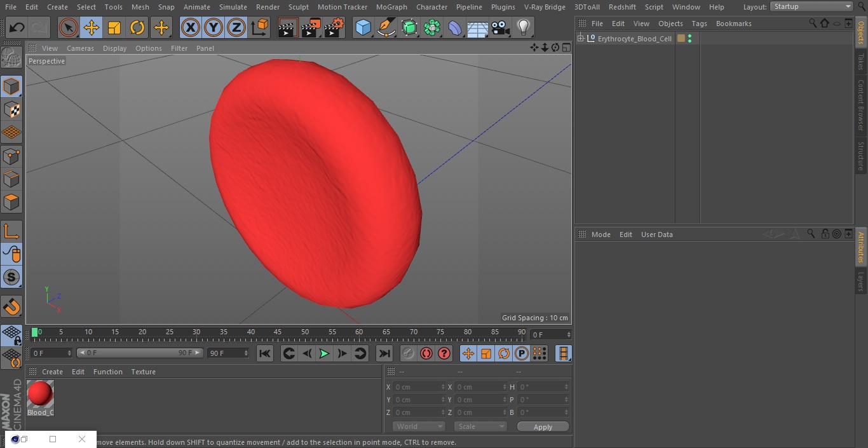Select the Live Selection tool
The image size is (868, 448).
pos(69,28)
